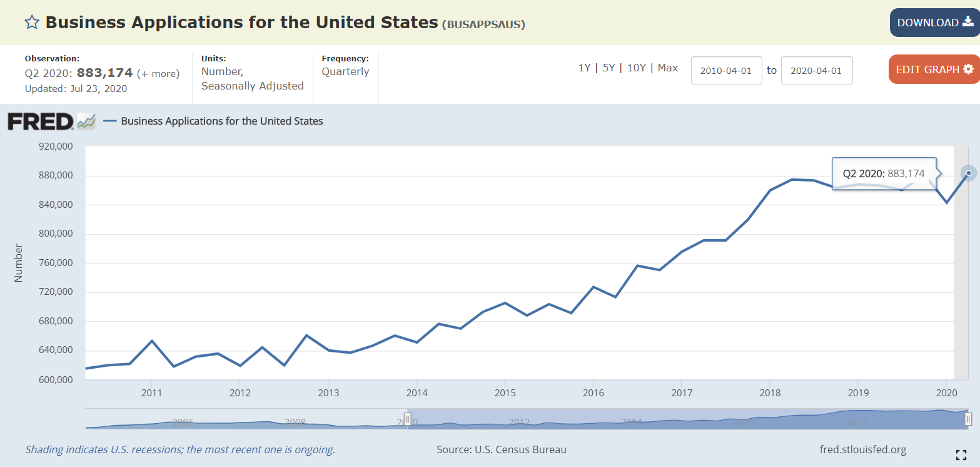Viewport: 980px width, 467px height.
Task: Click the right range slider handle
Action: [x=968, y=419]
